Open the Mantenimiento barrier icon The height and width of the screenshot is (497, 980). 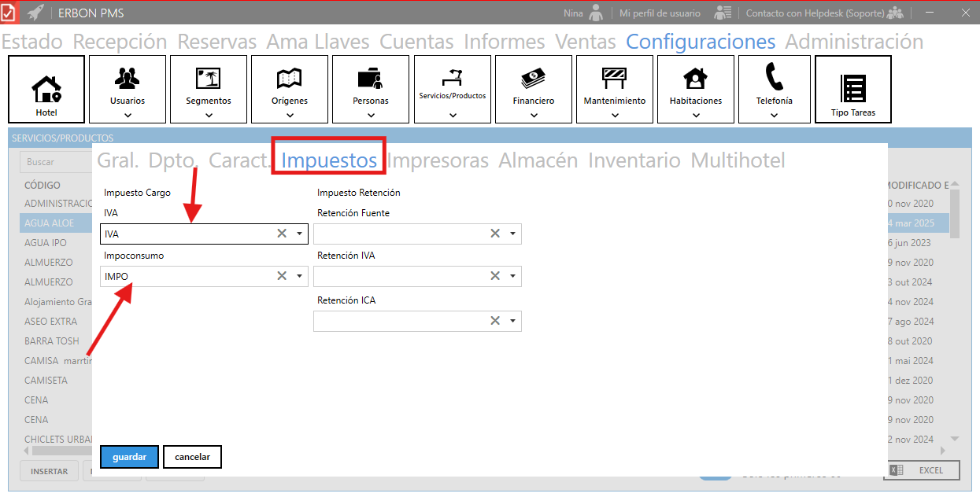pyautogui.click(x=615, y=79)
